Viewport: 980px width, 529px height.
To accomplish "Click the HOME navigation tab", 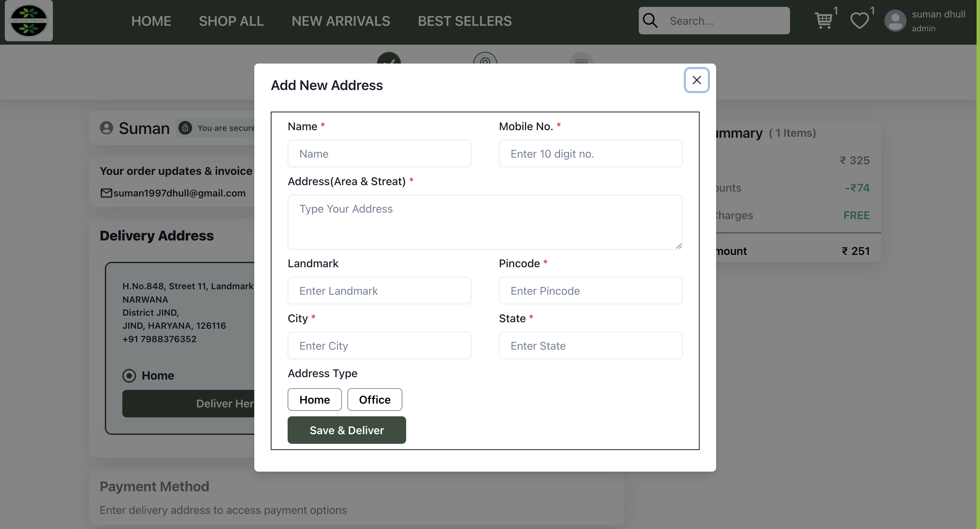I will click(151, 20).
